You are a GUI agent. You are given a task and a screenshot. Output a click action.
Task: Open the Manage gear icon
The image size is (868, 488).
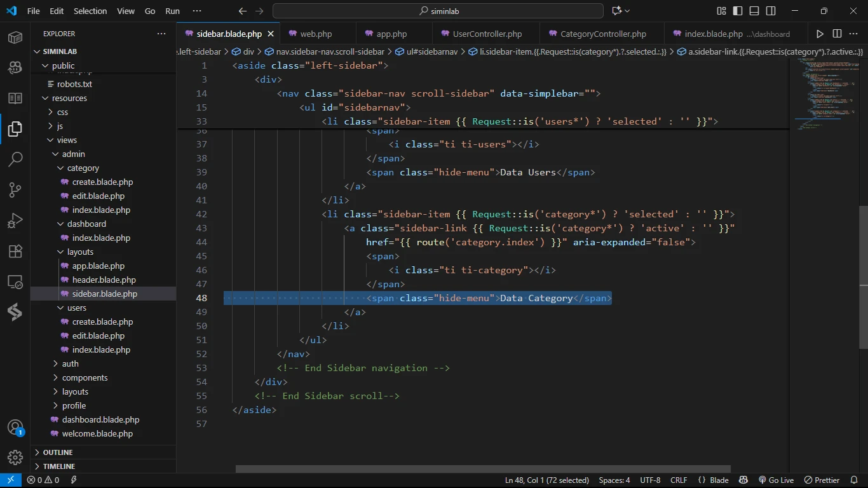[15, 457]
